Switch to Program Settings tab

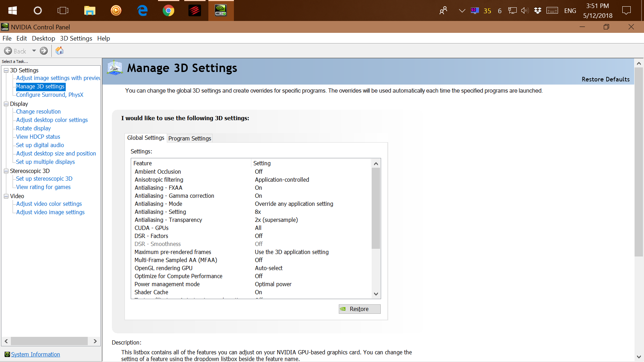coord(190,138)
